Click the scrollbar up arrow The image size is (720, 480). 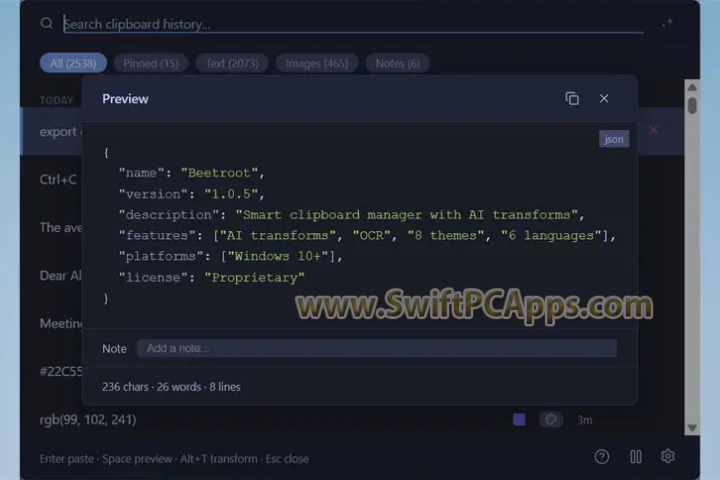coord(692,87)
